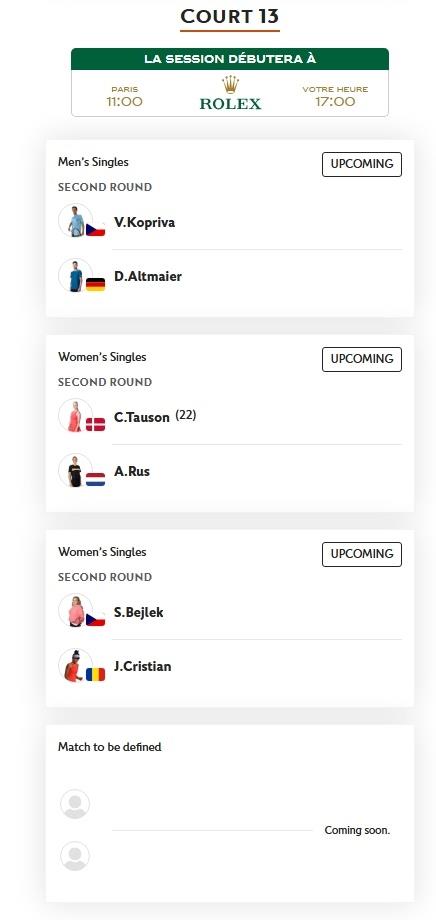Image resolution: width=436 pixels, height=920 pixels.
Task: Open V.Kopriva's player photo
Action: tap(75, 221)
